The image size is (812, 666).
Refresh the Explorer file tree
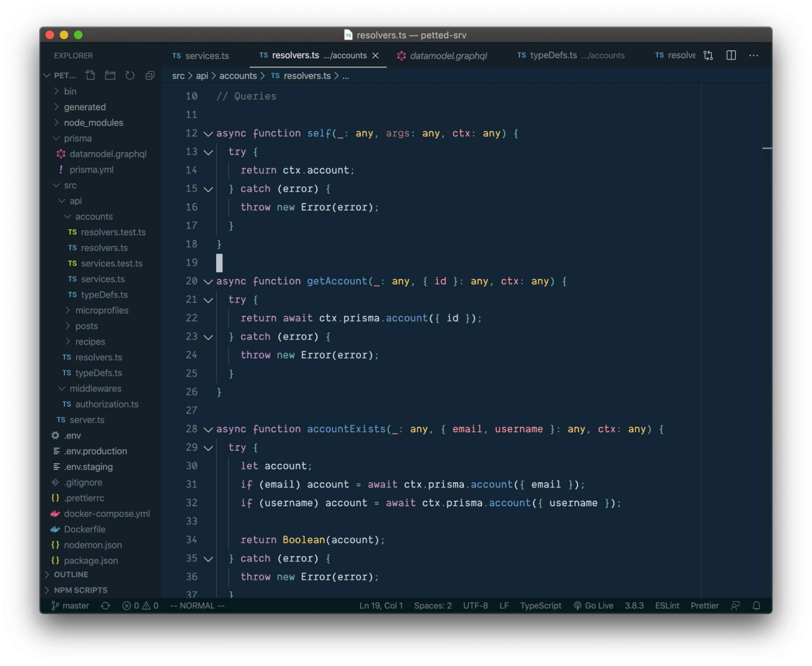[130, 75]
